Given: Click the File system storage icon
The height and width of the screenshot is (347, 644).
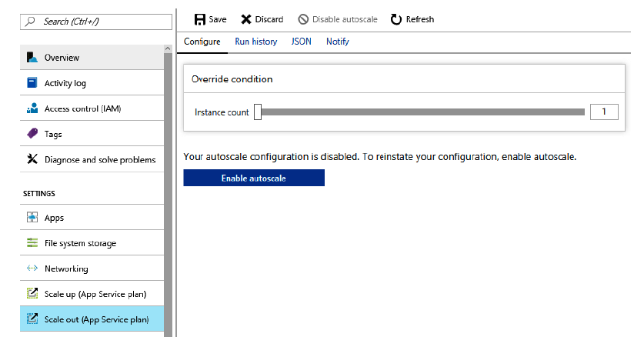Looking at the screenshot, I should [32, 243].
